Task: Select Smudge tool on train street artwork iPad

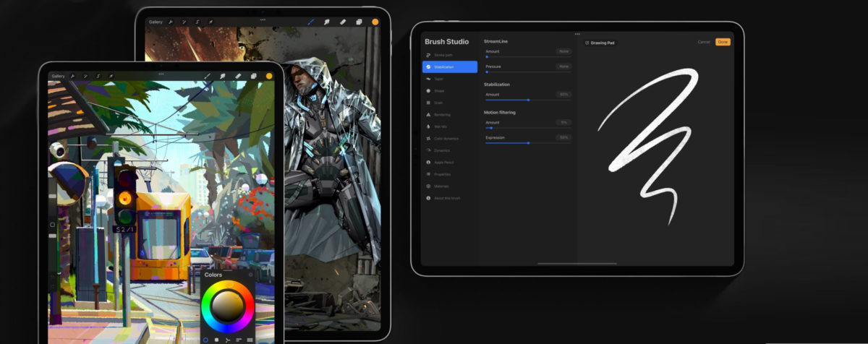Action: [x=223, y=76]
